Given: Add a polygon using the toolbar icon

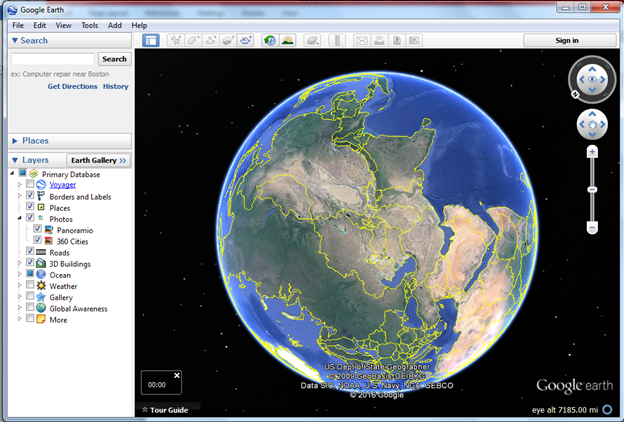Looking at the screenshot, I should pyautogui.click(x=193, y=40).
